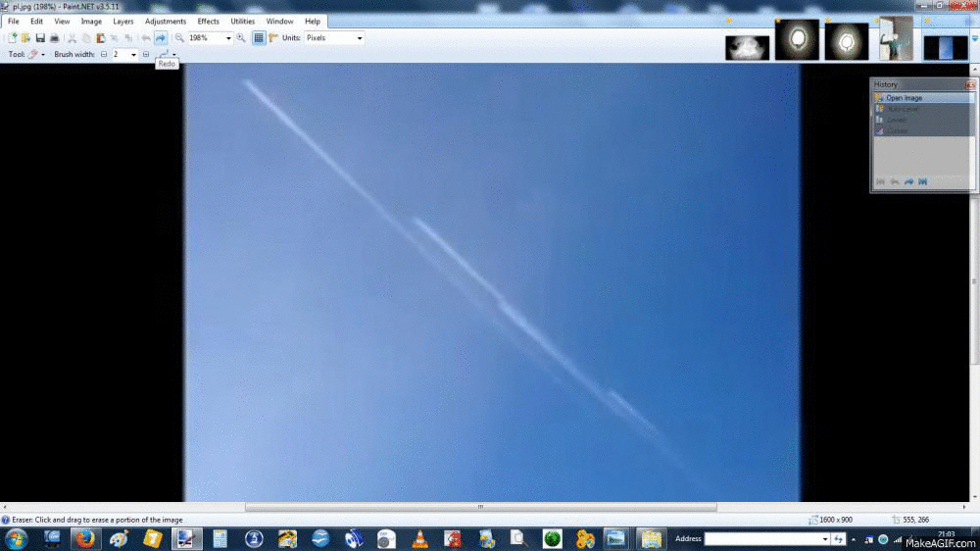The height and width of the screenshot is (551, 980).
Task: Open the Brush width dropdown
Action: [x=133, y=55]
